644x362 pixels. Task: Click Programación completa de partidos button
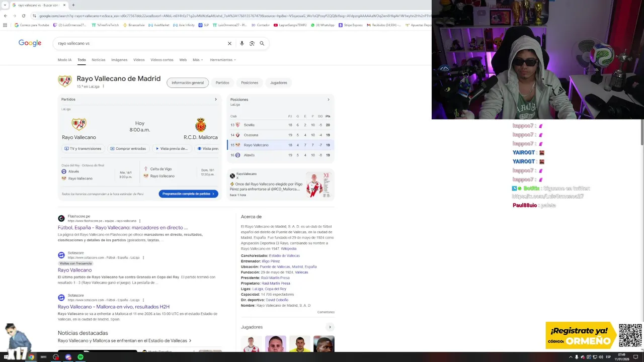tap(188, 194)
